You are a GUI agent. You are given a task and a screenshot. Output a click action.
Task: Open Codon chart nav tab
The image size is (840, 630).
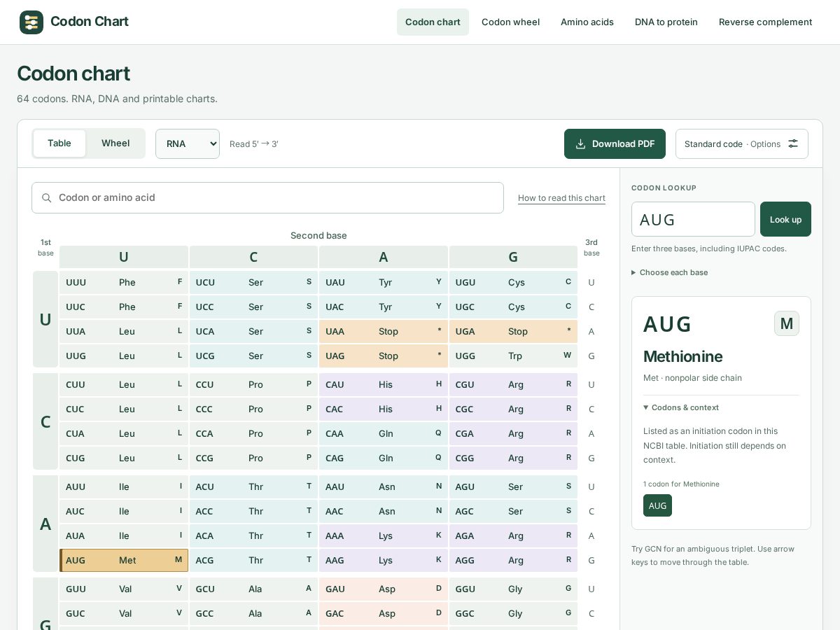(x=433, y=22)
